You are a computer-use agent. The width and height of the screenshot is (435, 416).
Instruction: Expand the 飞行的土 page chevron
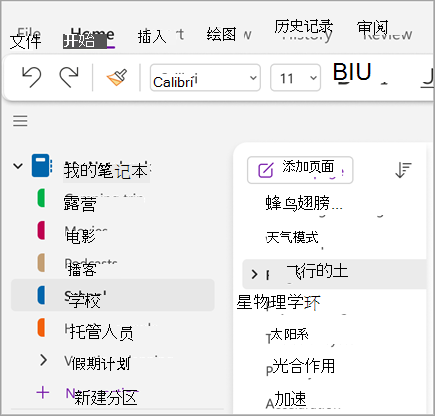click(254, 274)
